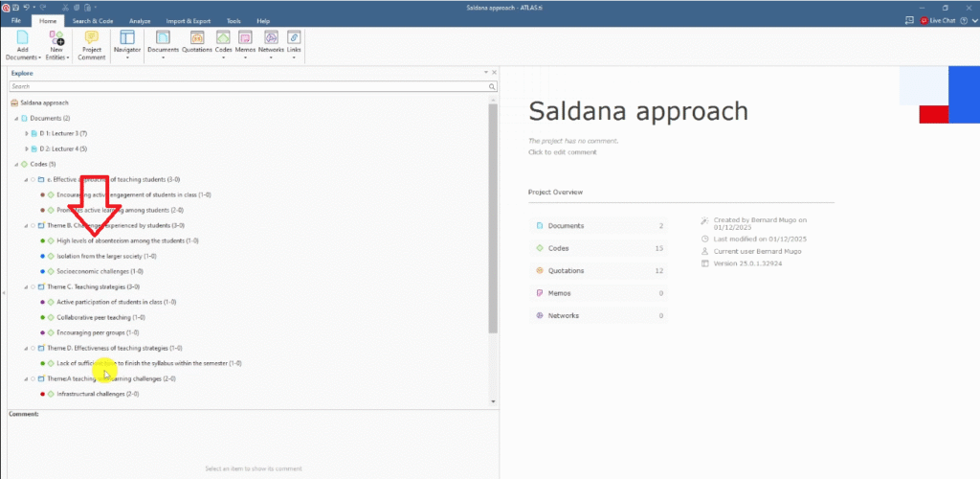This screenshot has width=980, height=479.
Task: Open the Memos manager icon
Action: [x=245, y=38]
